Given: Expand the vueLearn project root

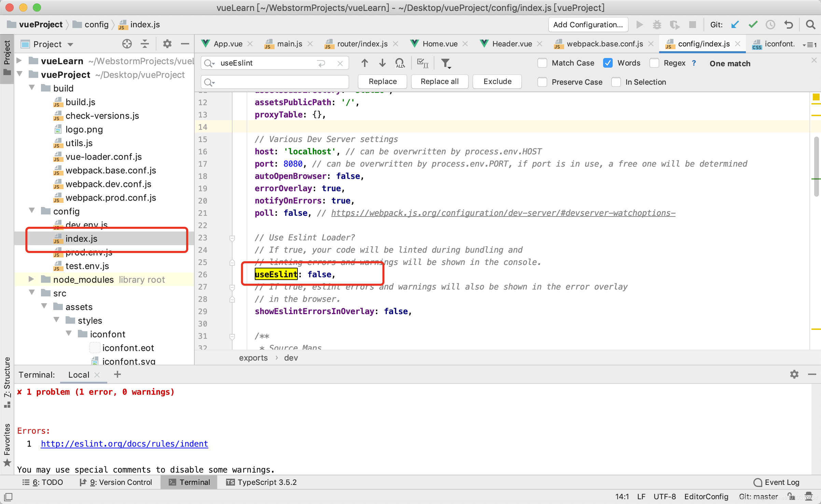Looking at the screenshot, I should click(x=20, y=61).
